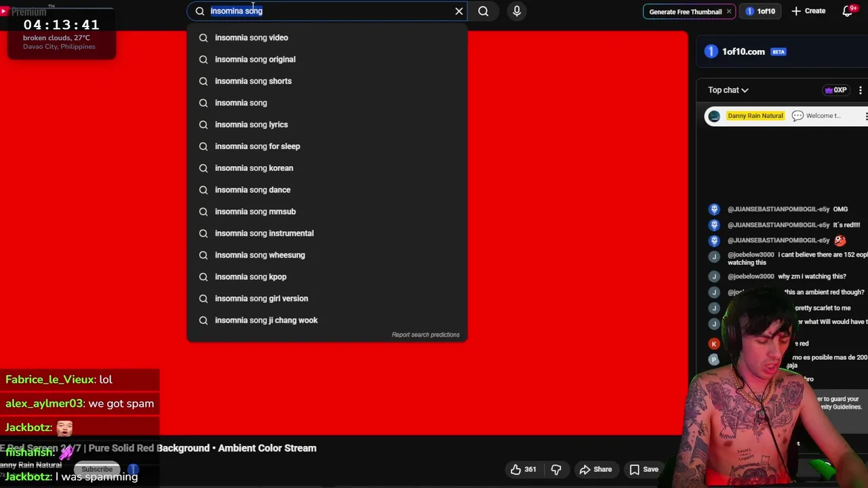Select suggestion 'insomnia song original'
Screen dimensions: 868x488
[327, 60]
